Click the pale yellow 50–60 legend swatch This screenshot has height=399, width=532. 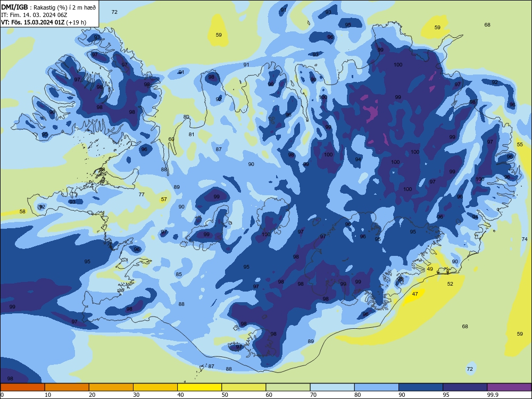[244, 387]
